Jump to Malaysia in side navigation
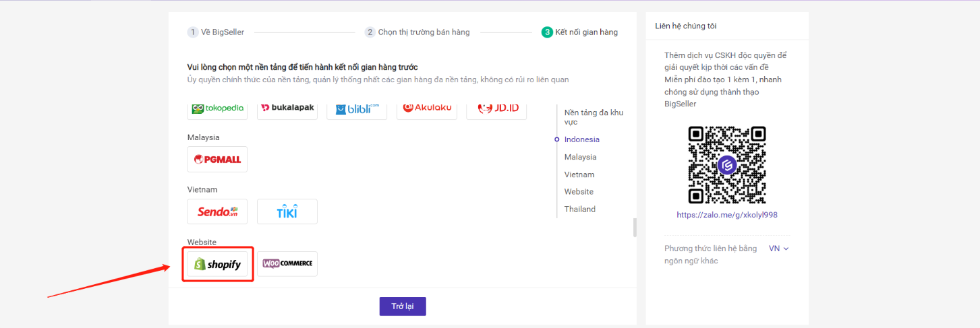 (581, 157)
